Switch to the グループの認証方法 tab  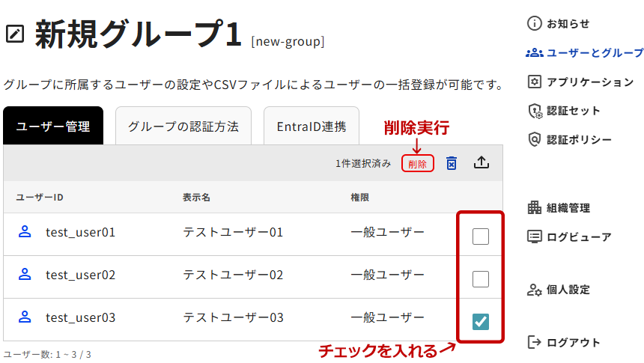[x=183, y=126]
